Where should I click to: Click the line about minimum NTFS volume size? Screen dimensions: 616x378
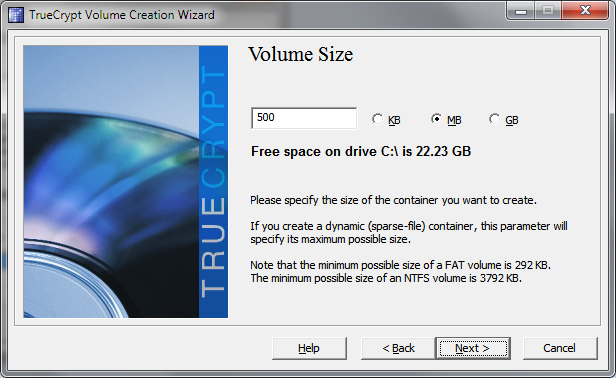[386, 278]
